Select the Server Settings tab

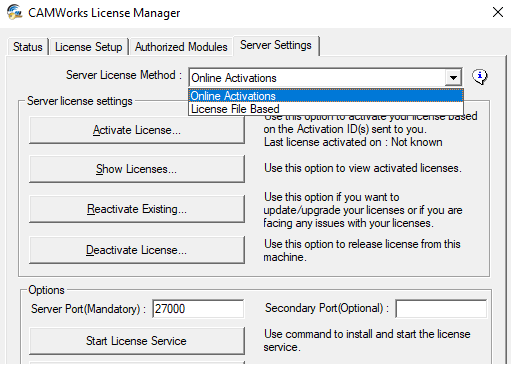[x=276, y=45]
